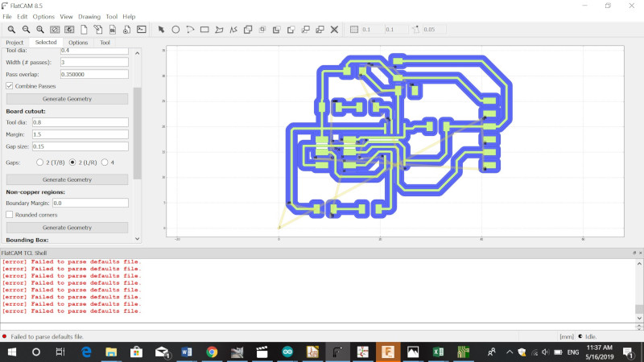644x362 pixels.
Task: Click the Selected panel scroll-down arrow
Action: [137, 238]
